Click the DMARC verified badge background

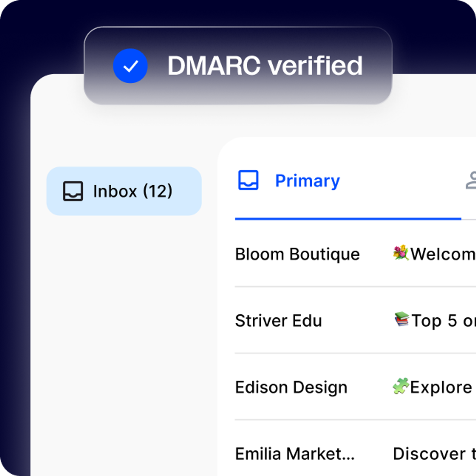[x=238, y=92]
